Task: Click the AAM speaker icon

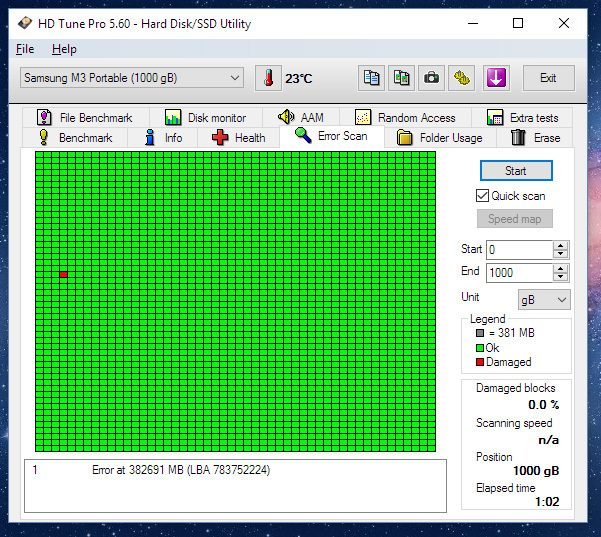Action: (x=286, y=117)
